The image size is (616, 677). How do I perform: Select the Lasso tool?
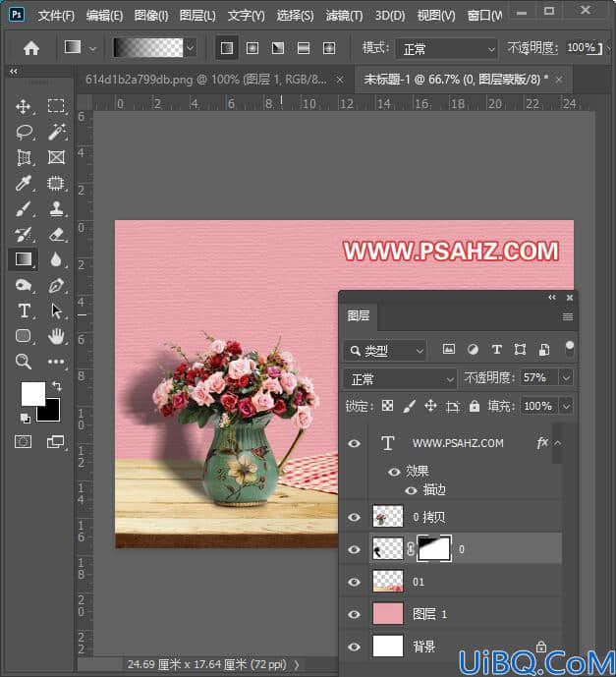(25, 132)
